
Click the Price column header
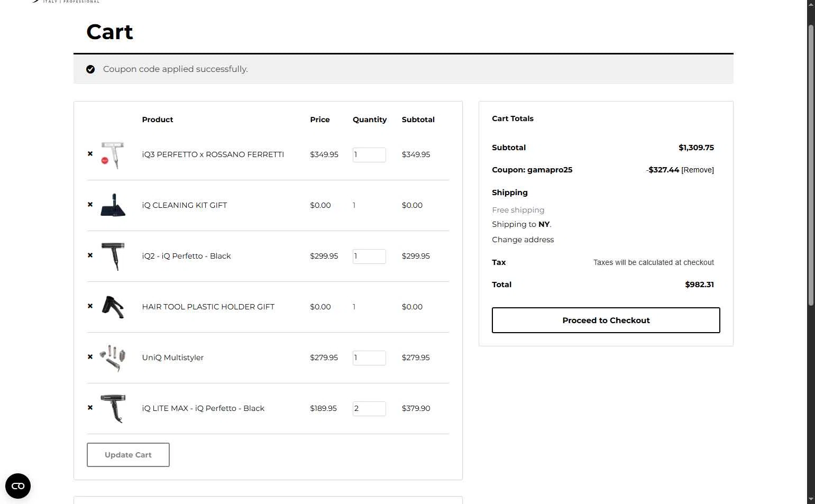point(320,120)
